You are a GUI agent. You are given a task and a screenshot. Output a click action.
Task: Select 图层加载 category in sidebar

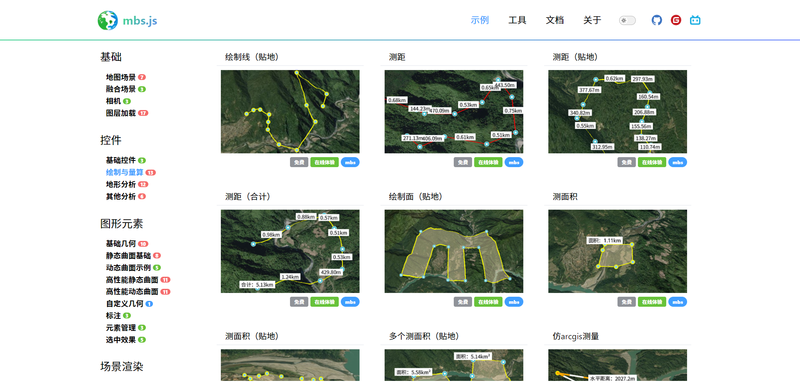pos(121,113)
